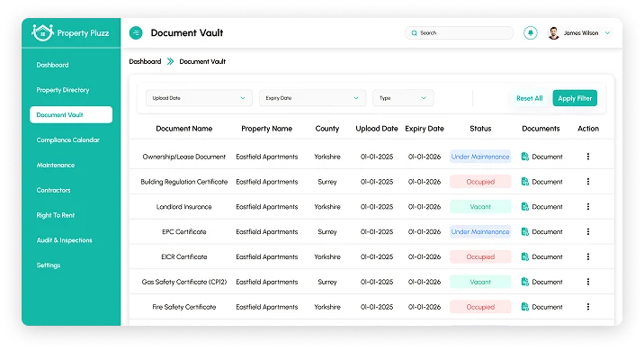
Task: Go to Dashboard in sidebar
Action: click(52, 65)
